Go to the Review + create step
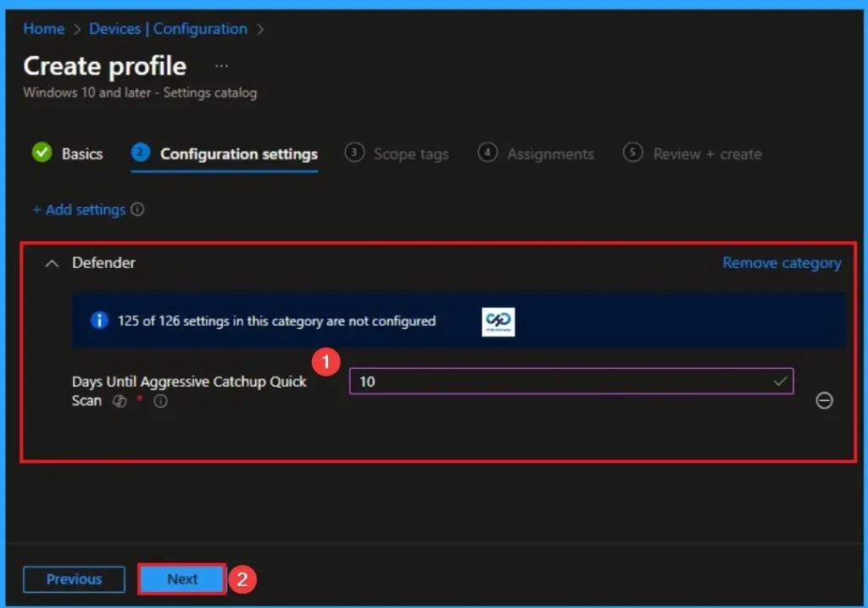 (x=706, y=154)
